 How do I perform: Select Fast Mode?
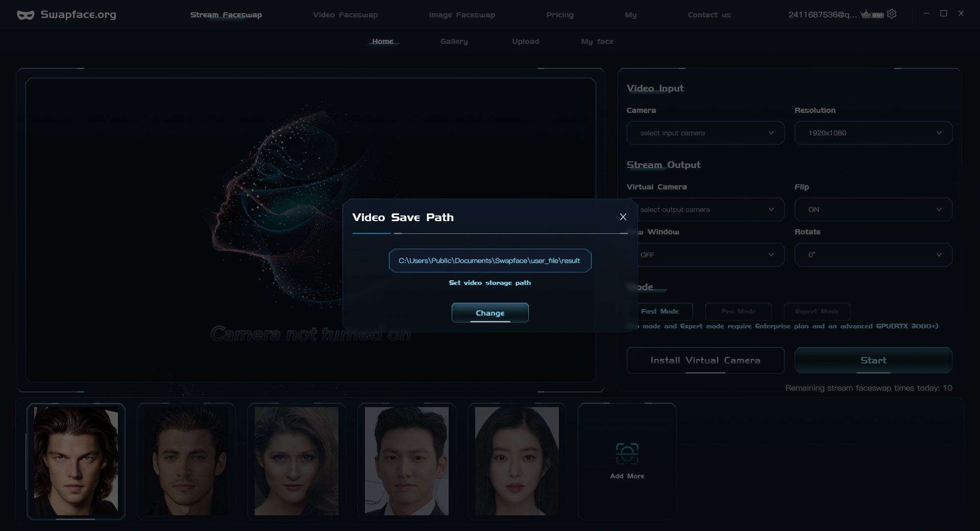(x=660, y=311)
